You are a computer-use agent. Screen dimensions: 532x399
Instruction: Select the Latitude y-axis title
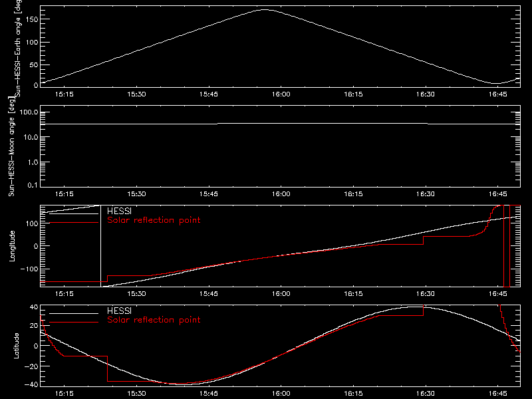(16, 346)
